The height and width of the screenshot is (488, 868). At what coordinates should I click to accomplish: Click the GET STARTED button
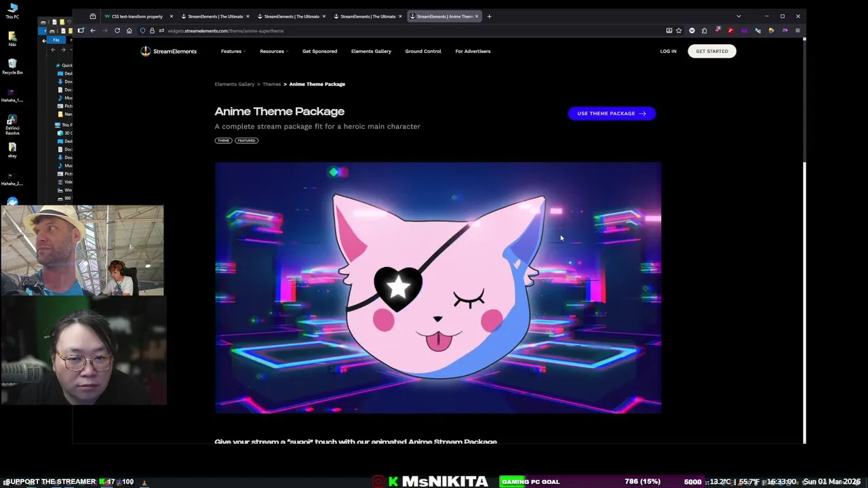[712, 52]
